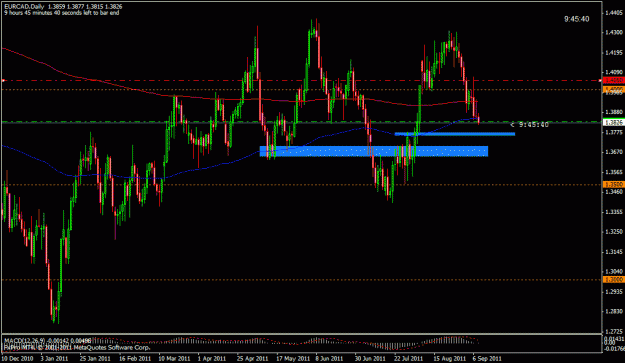This screenshot has width=625, height=363.
Task: Click the 1.4195 price label on the axis
Action: click(x=614, y=53)
